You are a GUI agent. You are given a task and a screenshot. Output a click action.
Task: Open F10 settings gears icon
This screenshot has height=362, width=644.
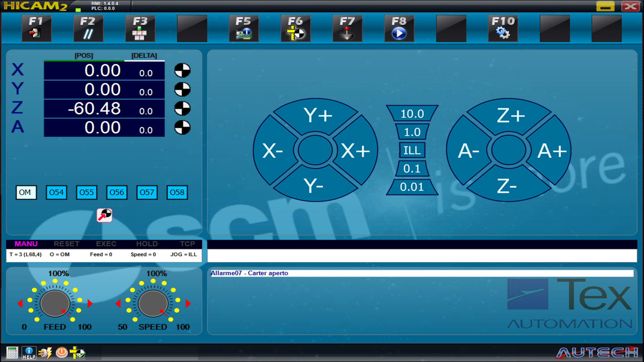point(503,28)
